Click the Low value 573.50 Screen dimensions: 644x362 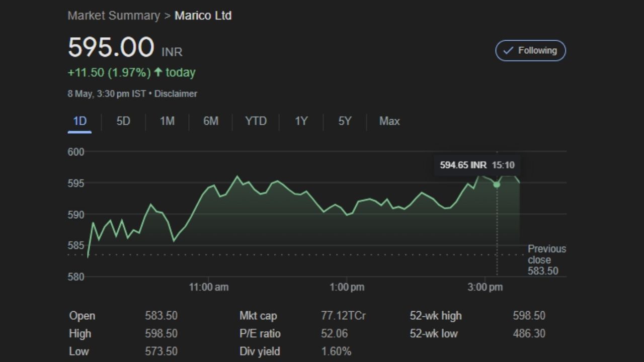[161, 351]
